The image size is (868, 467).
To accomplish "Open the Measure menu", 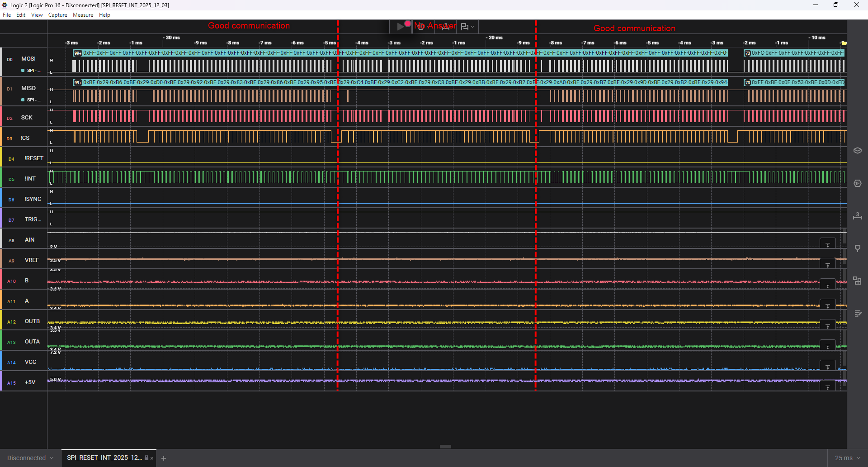I will (x=83, y=15).
